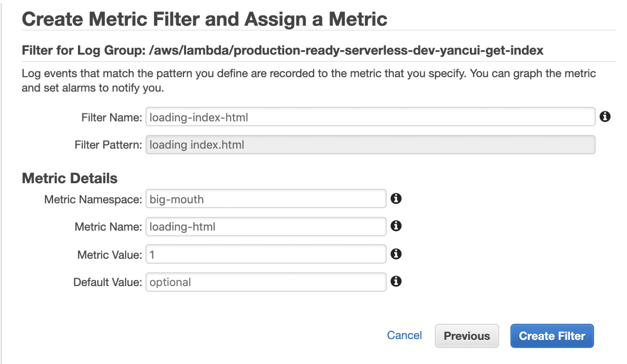Click the info icon next to Metric Name
627x364 pixels.
click(396, 226)
